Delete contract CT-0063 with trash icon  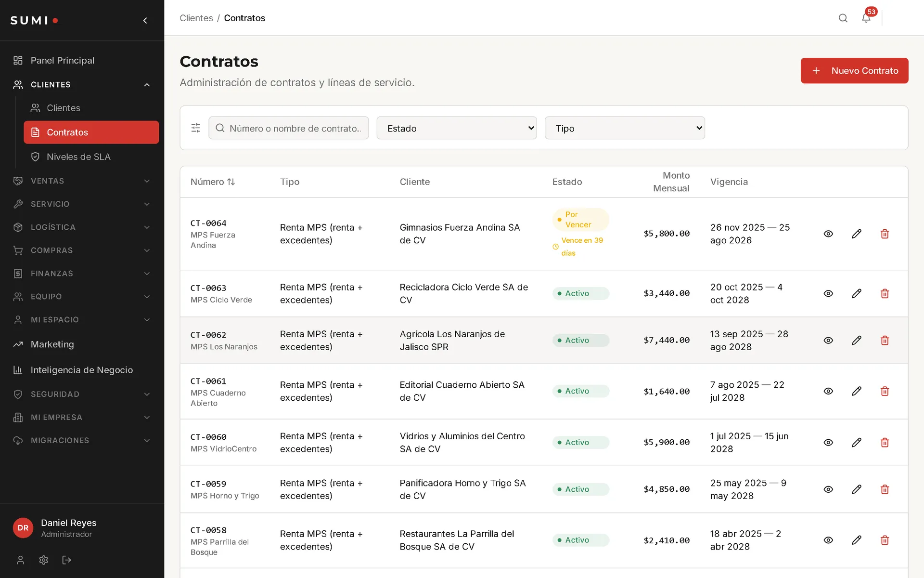coord(885,294)
